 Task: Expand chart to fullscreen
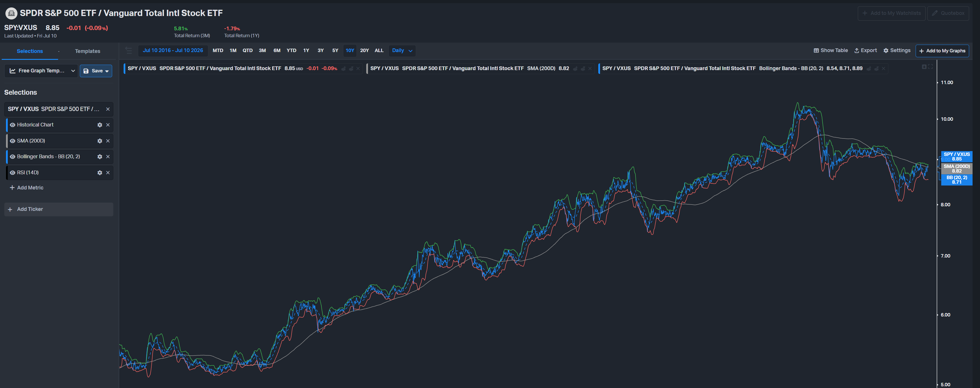(930, 67)
